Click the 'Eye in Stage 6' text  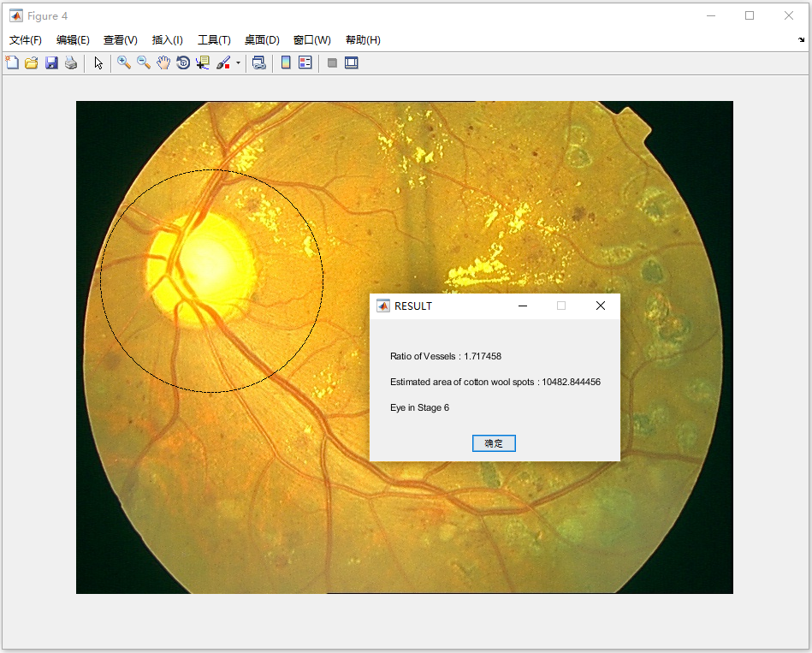pos(419,407)
